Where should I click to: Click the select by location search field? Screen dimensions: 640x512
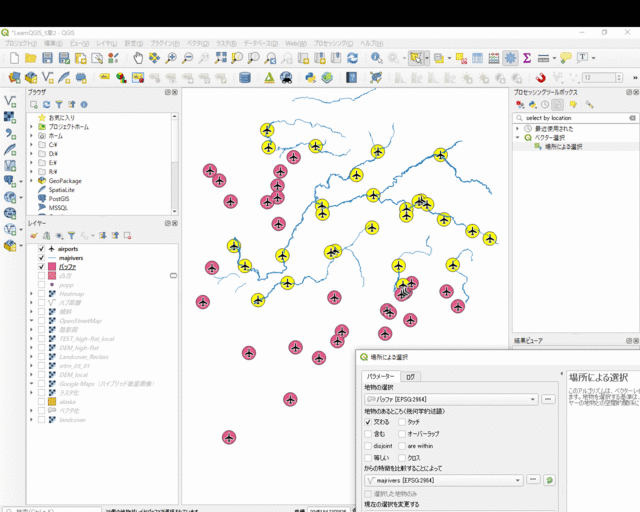click(x=576, y=118)
